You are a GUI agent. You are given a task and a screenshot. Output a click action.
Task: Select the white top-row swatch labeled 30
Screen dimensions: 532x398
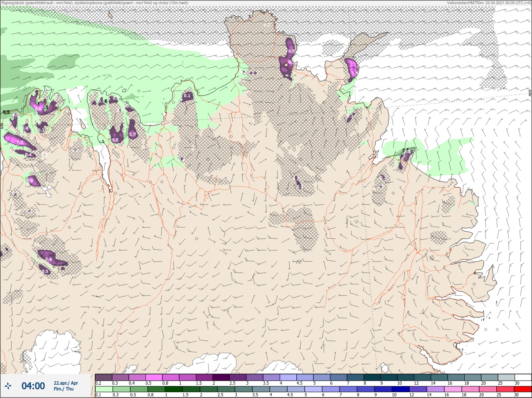(523, 377)
